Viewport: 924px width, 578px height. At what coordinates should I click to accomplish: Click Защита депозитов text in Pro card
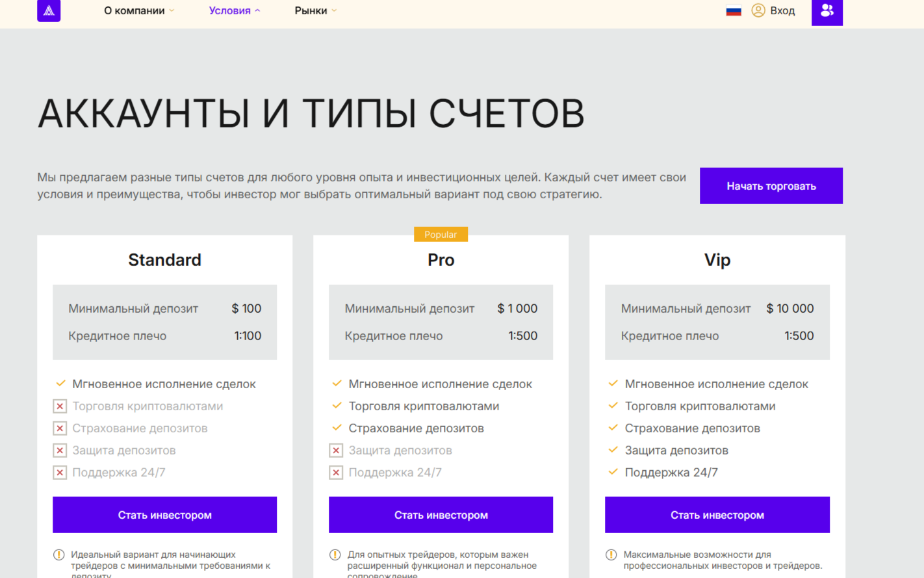tap(400, 450)
